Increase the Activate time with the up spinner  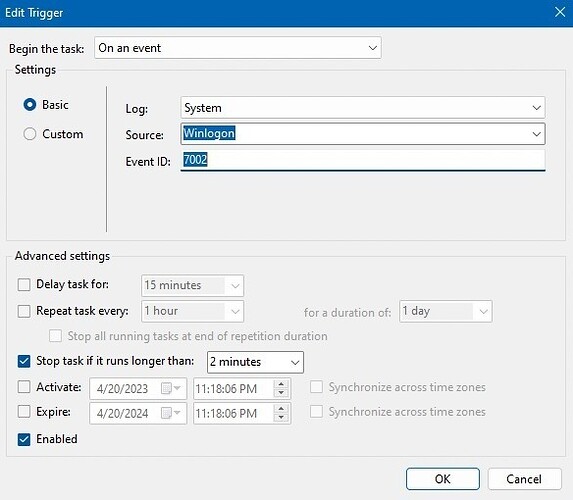tap(281, 384)
